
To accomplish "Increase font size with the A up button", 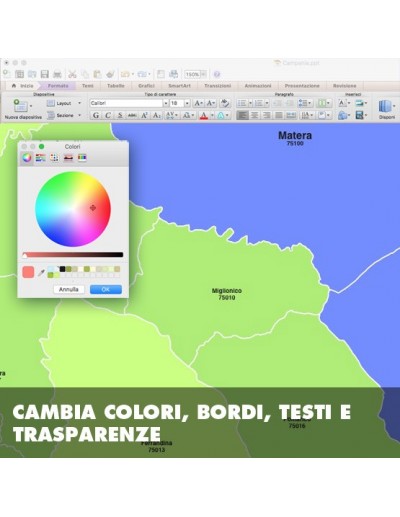I will click(199, 103).
